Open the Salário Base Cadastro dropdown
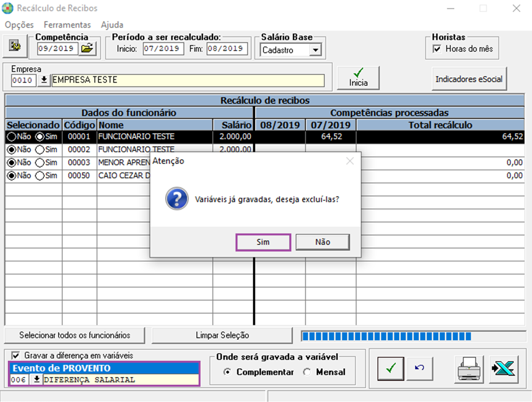This screenshot has width=532, height=402. coord(315,50)
